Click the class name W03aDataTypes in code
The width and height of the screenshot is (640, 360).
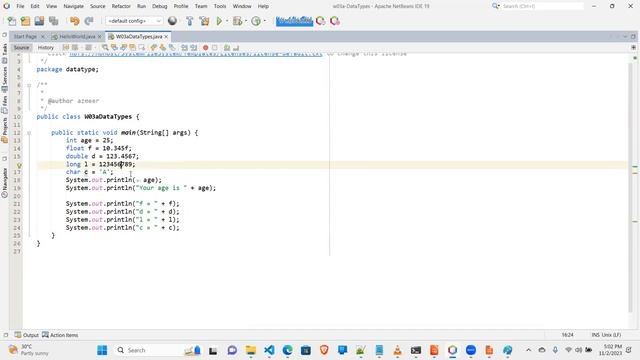click(108, 117)
